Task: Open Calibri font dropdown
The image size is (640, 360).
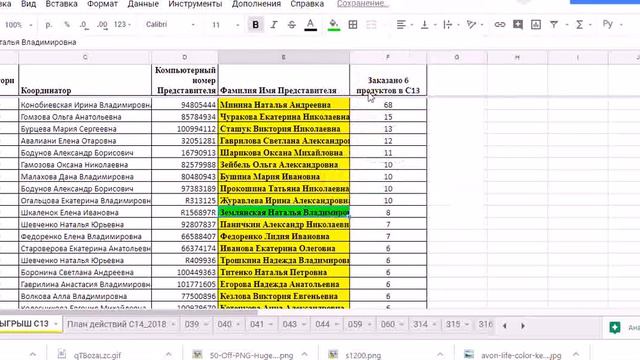Action: [170, 25]
